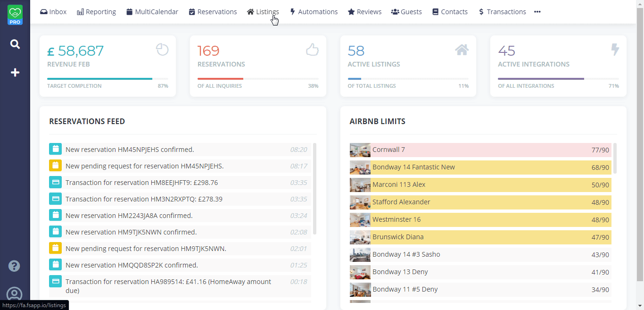Open the Inbox menu item
Viewport: 644px width, 310px height.
point(53,12)
